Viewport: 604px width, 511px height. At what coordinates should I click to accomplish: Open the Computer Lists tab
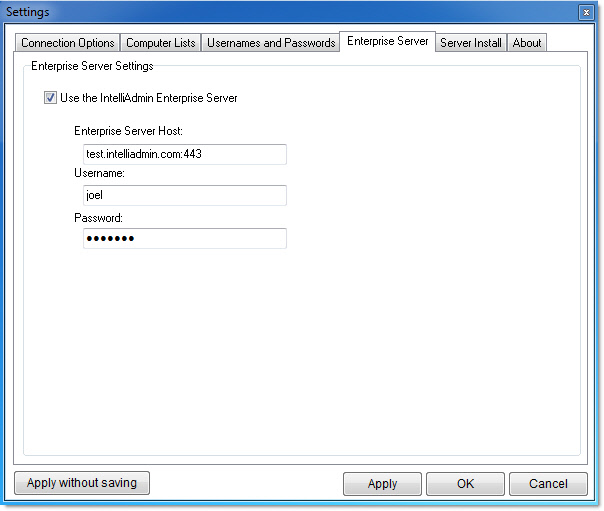click(161, 43)
